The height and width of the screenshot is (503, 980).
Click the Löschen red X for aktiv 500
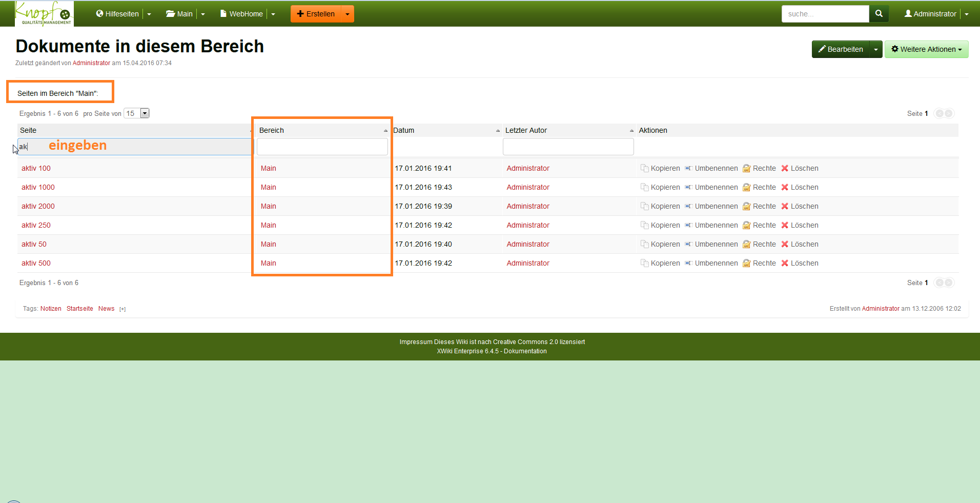click(784, 263)
